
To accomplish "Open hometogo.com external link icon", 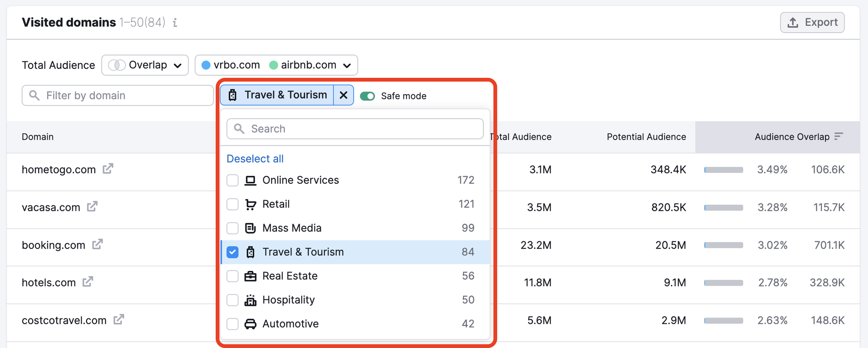I will pyautogui.click(x=108, y=169).
